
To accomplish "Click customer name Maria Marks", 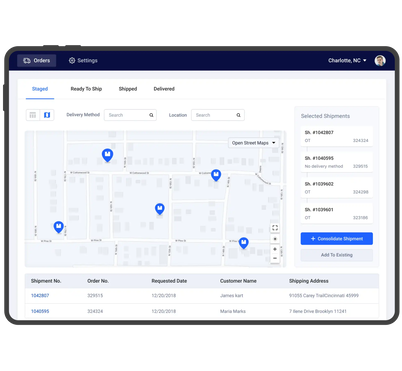I will pyautogui.click(x=233, y=311).
